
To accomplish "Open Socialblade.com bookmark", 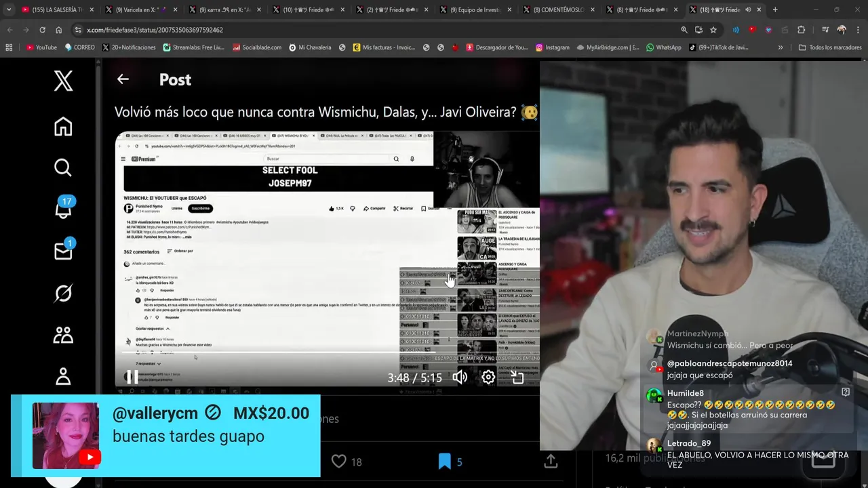I will click(257, 47).
